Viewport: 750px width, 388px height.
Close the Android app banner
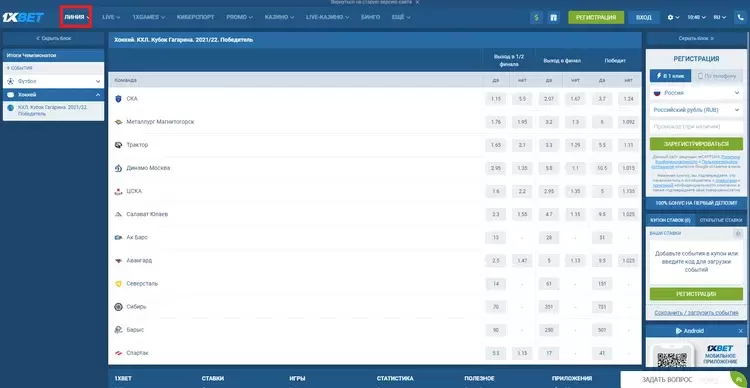tap(741, 331)
